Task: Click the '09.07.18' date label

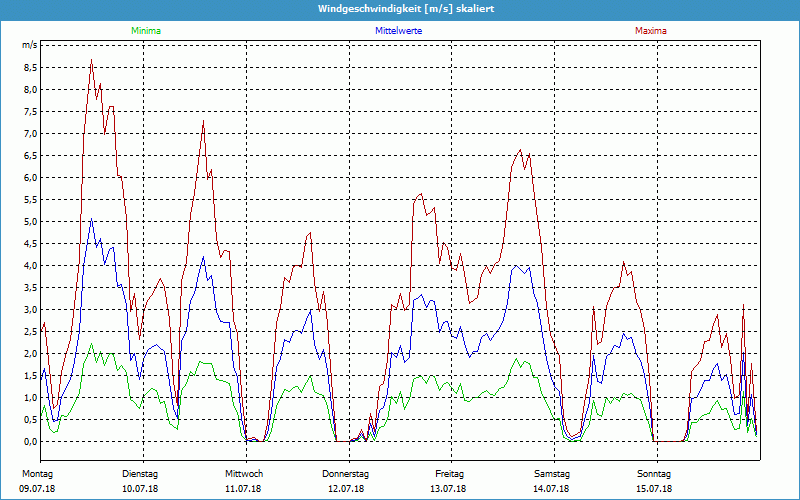Action: click(37, 489)
